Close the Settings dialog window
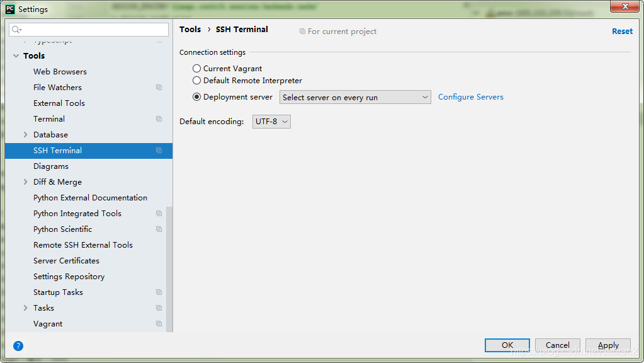Screen dimensions: 644x363 (624, 6)
